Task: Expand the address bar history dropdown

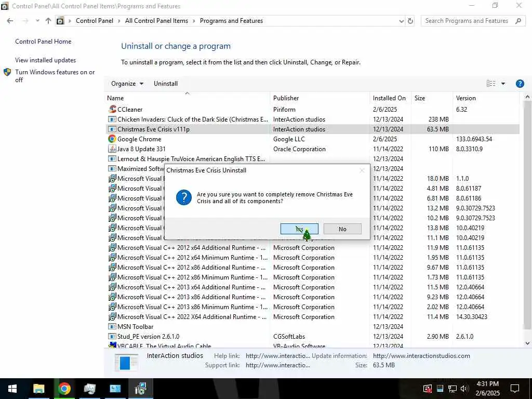Action: pyautogui.click(x=402, y=21)
